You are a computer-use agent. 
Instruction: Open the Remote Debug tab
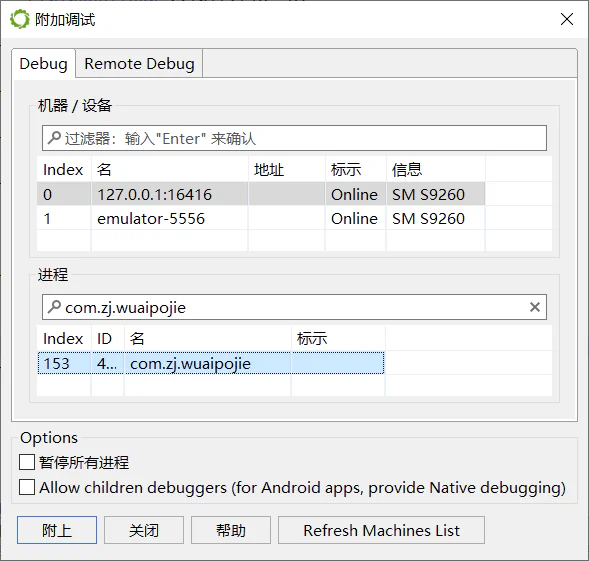tap(139, 64)
